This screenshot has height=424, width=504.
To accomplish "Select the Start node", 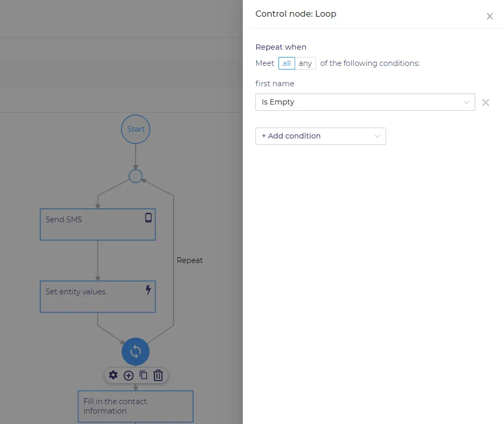I will 136,129.
